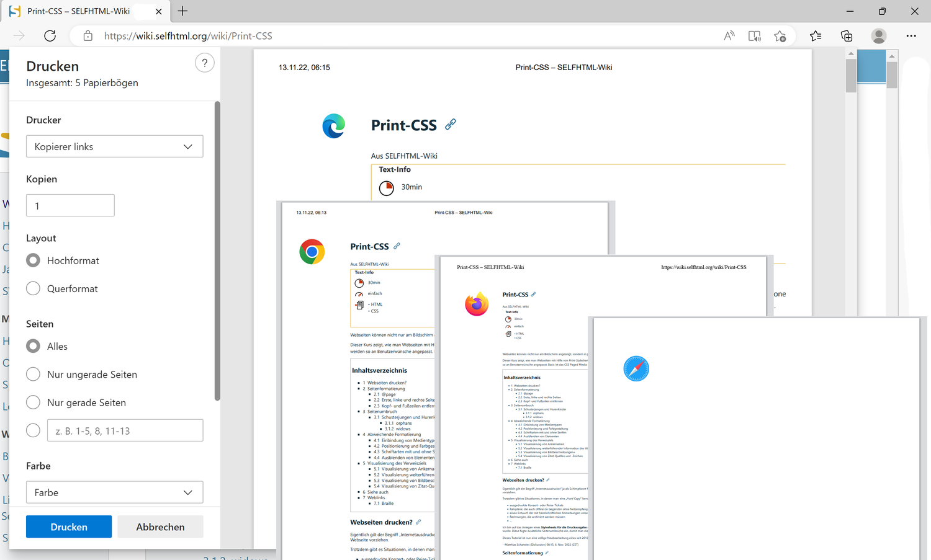Screen dimensions: 931x560
Task: Open the Farbe color mode dropdown
Action: point(114,492)
